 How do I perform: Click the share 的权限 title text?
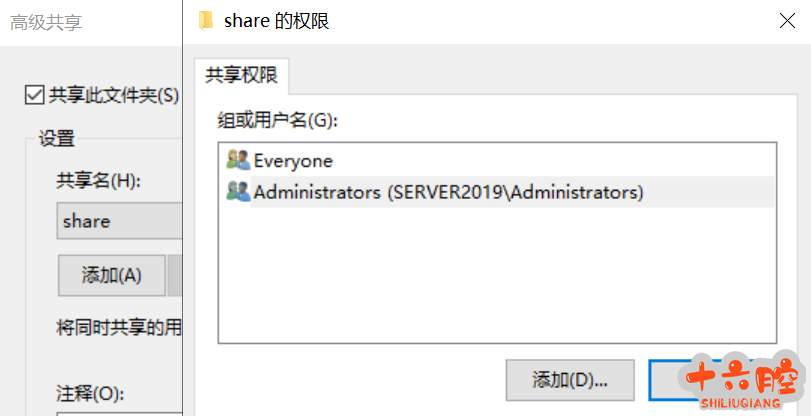pos(277,21)
